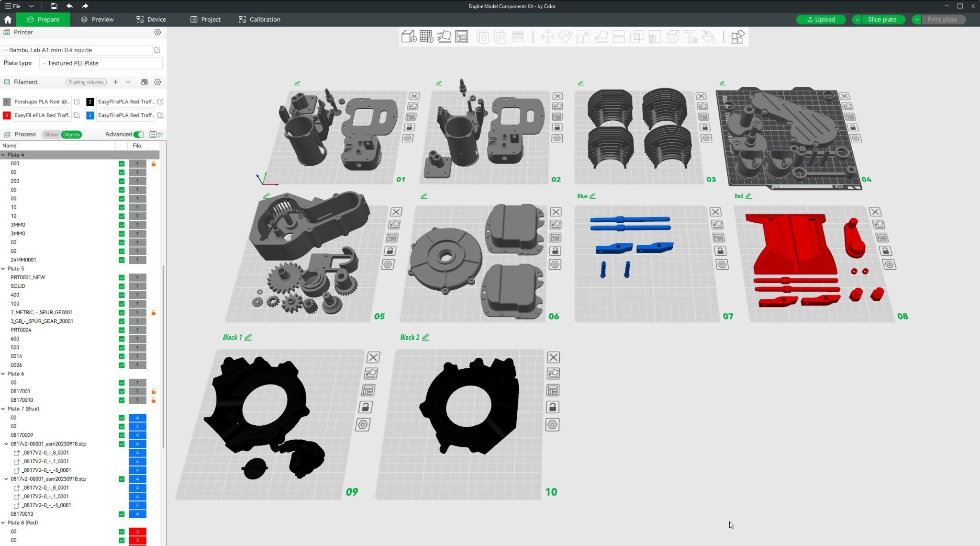Open the Calibration tab

259,20
